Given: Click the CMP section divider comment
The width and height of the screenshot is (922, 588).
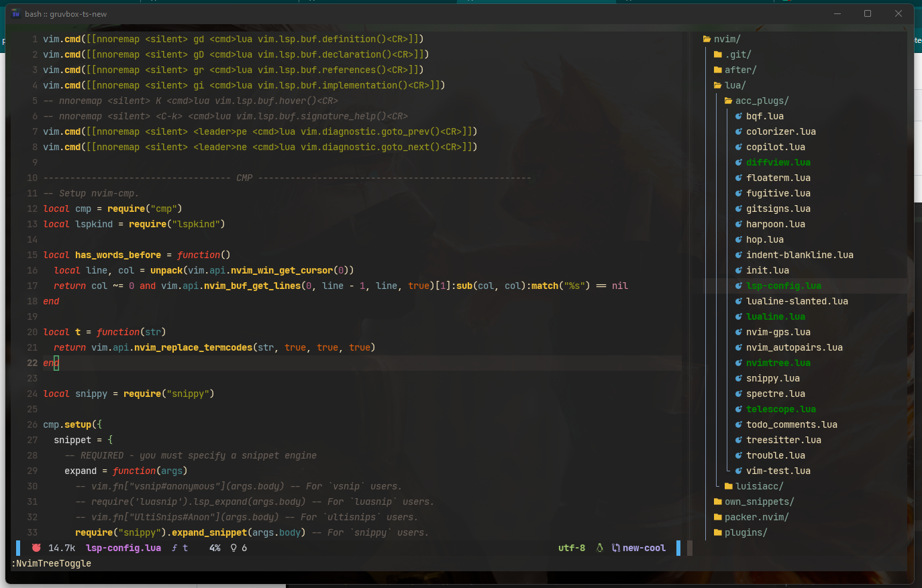Looking at the screenshot, I should pos(287,178).
